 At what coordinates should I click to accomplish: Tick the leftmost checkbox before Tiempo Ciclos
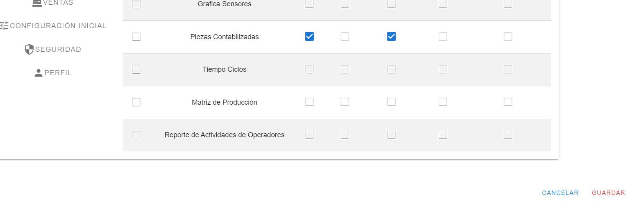coord(136,70)
